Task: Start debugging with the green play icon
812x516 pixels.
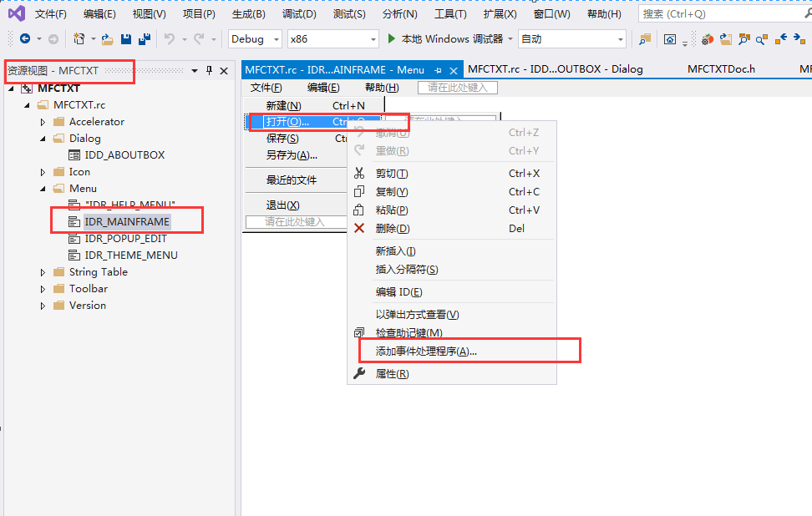Action: tap(389, 38)
